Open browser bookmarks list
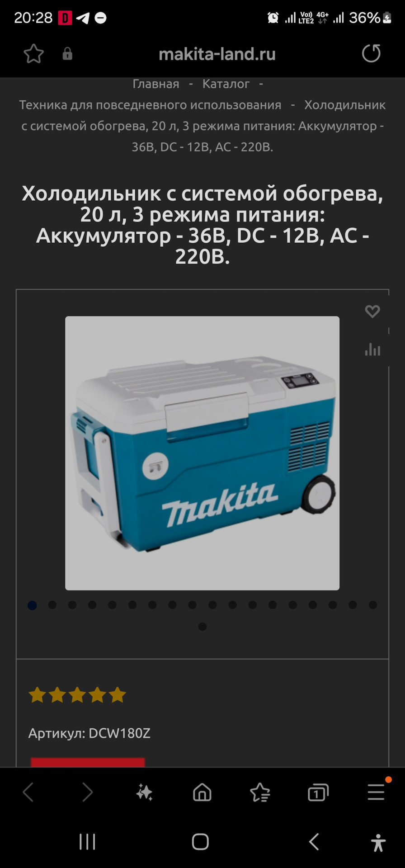The height and width of the screenshot is (868, 405). tap(260, 792)
